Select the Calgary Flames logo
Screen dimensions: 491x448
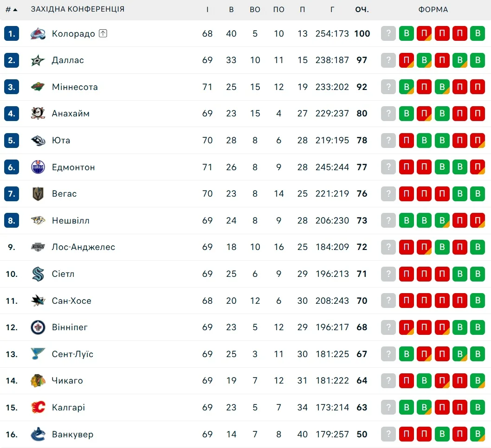point(38,408)
